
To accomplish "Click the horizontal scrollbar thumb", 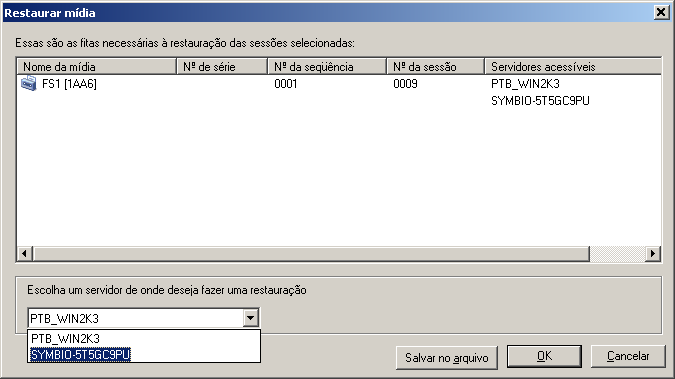I will (311, 254).
